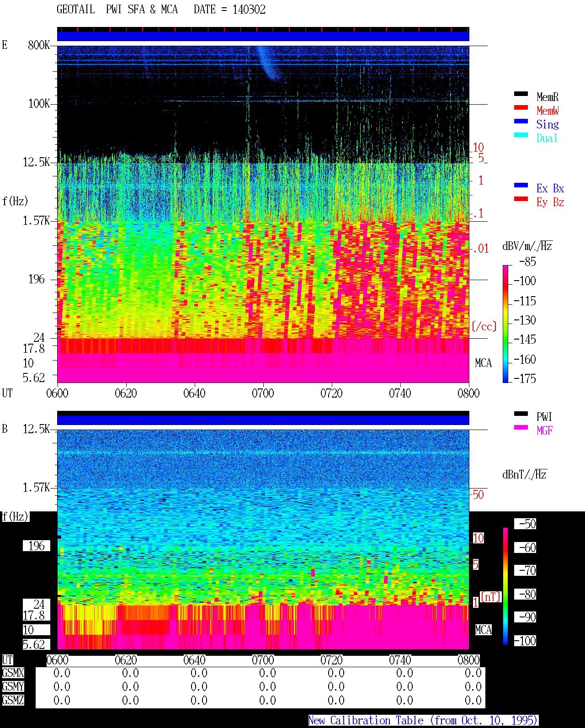The image size is (585, 728).
Task: Click the cyan Dual legend swatch
Action: [x=521, y=135]
